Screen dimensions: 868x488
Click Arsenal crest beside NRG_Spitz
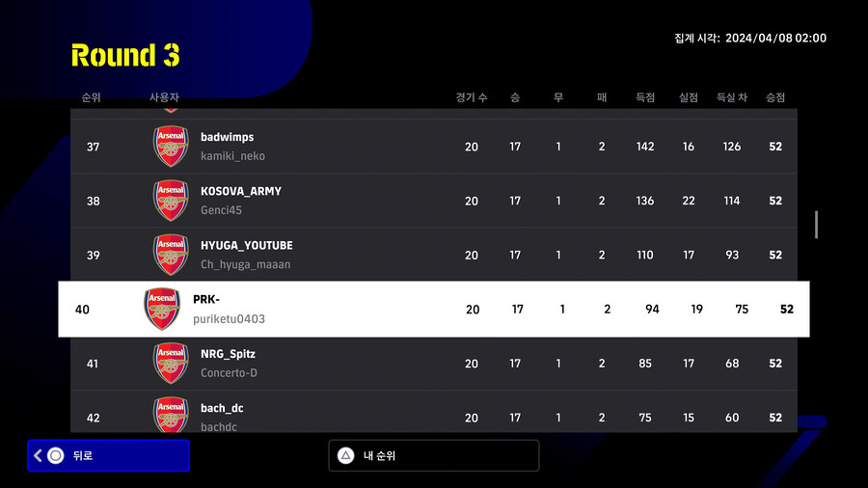(x=171, y=364)
